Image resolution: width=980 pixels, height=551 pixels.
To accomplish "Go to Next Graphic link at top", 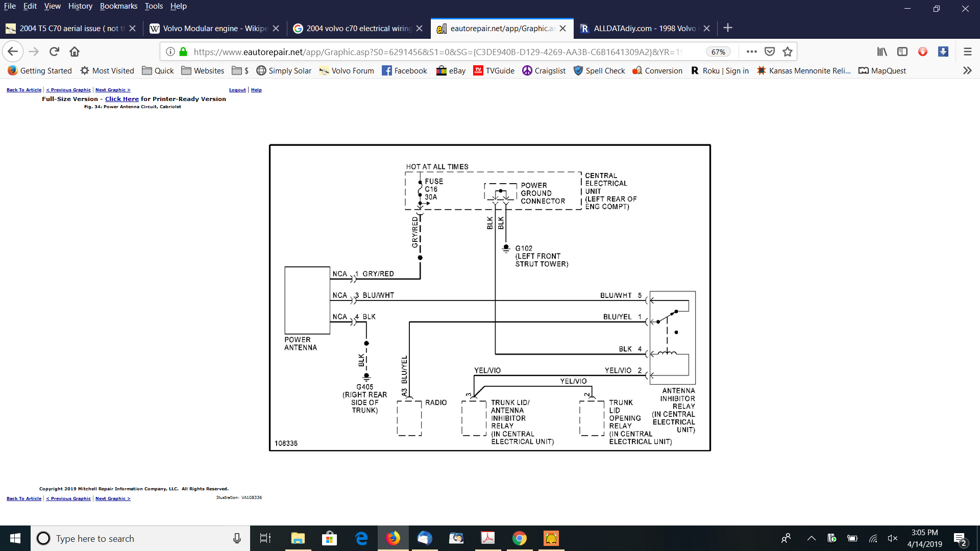I will click(113, 90).
